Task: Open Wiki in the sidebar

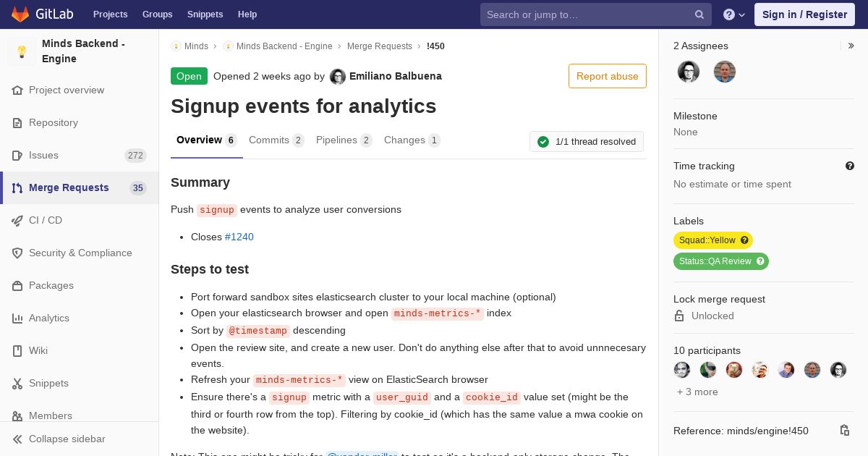Action: point(80,351)
